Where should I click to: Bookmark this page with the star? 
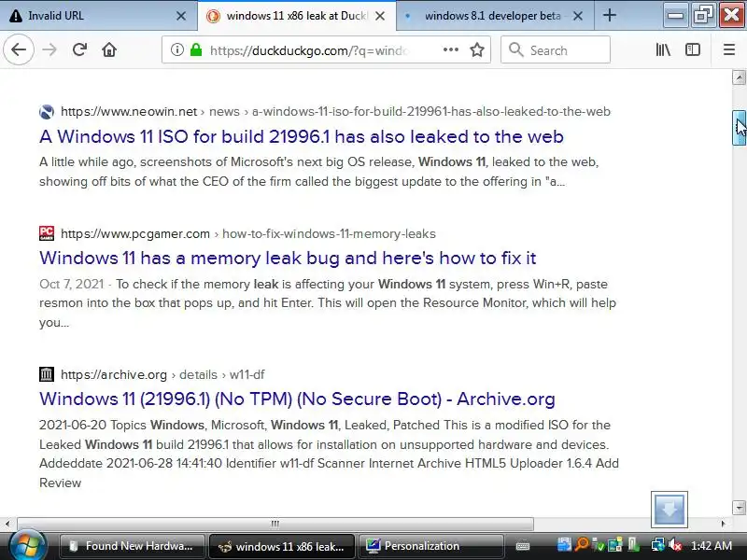(477, 49)
